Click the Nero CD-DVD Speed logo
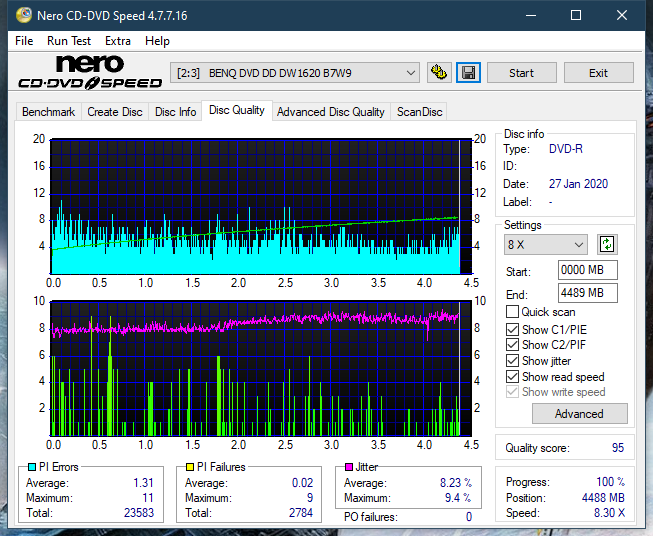This screenshot has height=536, width=653. 90,72
